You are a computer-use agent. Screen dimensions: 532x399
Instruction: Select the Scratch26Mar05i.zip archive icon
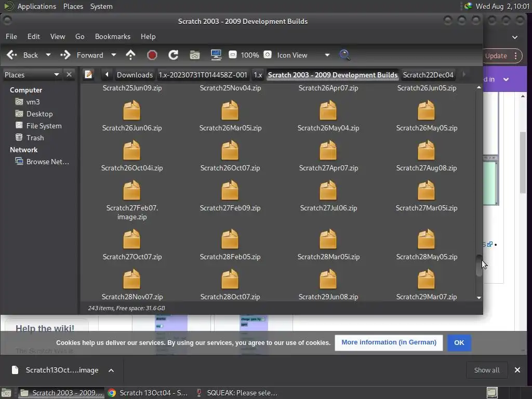pos(230,111)
